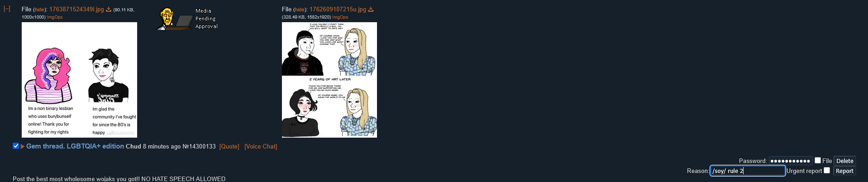Open the 1762609107215u.jpg filename link
Screen dimensions: 868x182
(338, 10)
